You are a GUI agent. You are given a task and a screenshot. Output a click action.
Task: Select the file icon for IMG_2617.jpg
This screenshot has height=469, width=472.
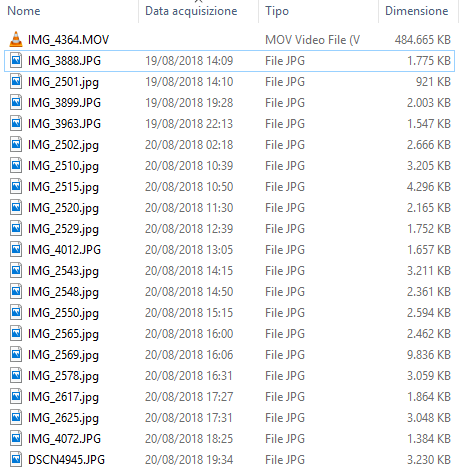click(x=16, y=396)
